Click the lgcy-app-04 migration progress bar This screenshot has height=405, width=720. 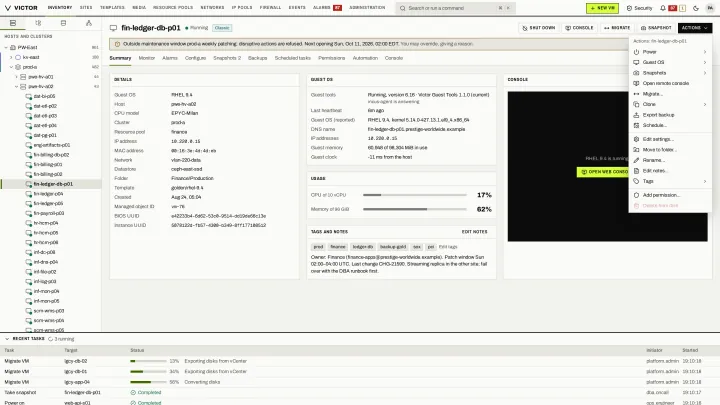point(148,382)
